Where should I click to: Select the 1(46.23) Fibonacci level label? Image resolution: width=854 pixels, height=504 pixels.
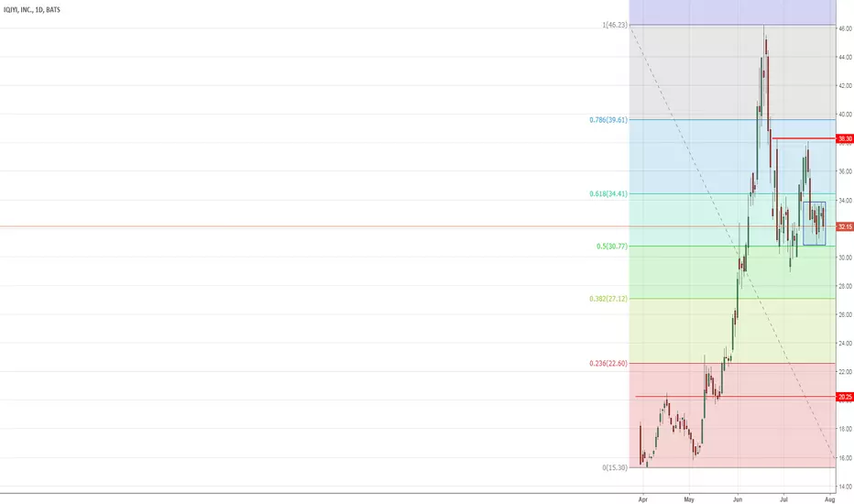click(x=615, y=25)
